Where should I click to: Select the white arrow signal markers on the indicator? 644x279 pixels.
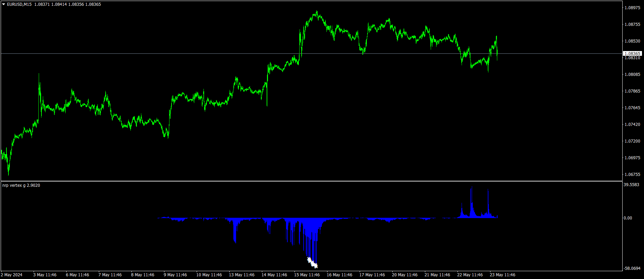312,263
